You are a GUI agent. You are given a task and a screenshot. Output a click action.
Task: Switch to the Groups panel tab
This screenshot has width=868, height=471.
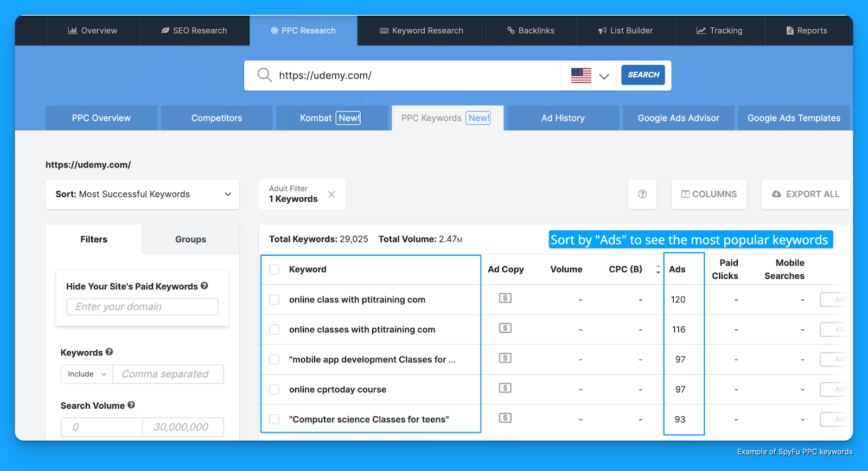pos(190,239)
